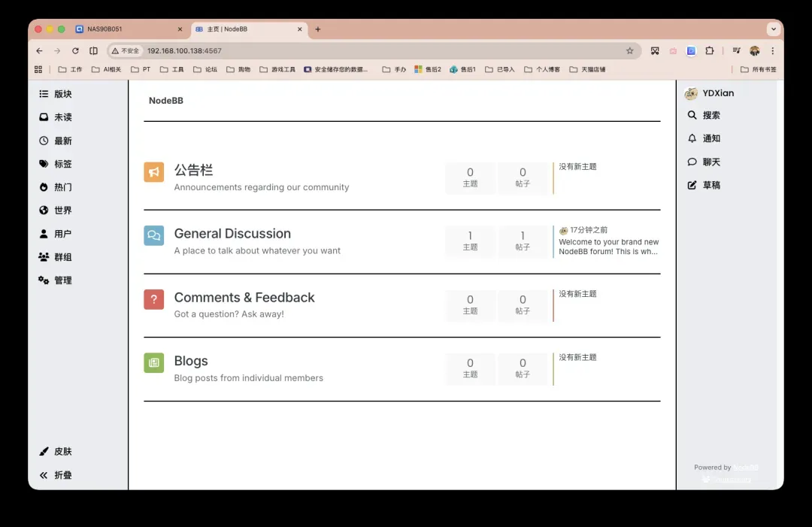812x527 pixels.
Task: Click the red Comments & Feedback question icon
Action: (153, 299)
